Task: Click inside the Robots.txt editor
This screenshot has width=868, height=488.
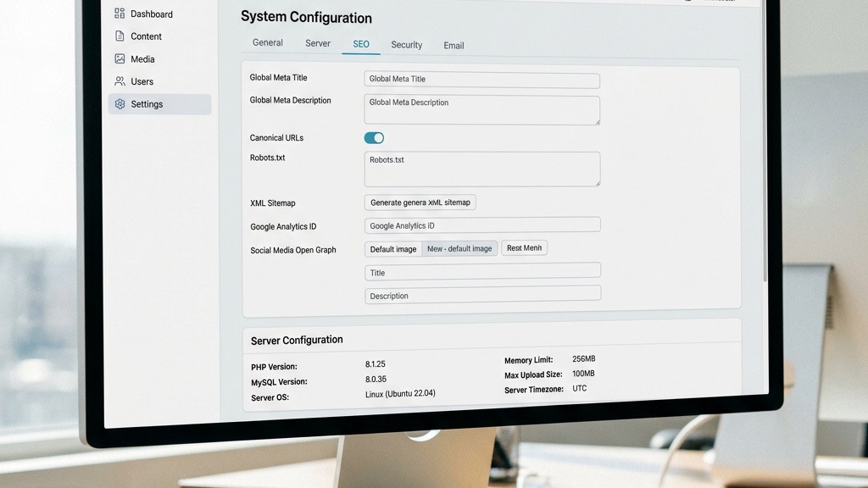Action: click(481, 168)
